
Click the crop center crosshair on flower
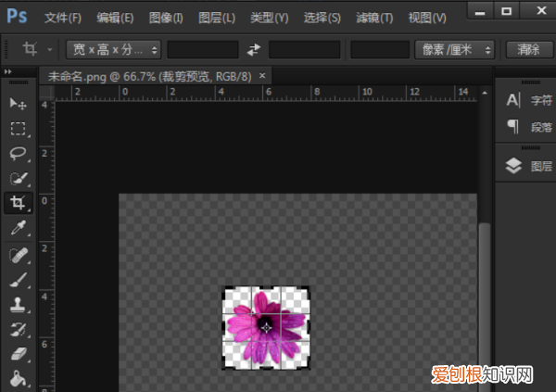click(x=266, y=328)
